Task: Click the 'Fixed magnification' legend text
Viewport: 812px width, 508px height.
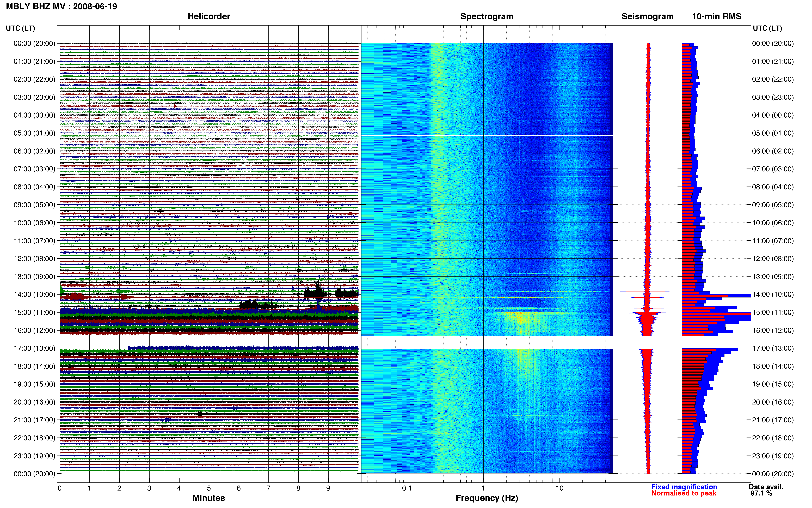Action: point(684,487)
